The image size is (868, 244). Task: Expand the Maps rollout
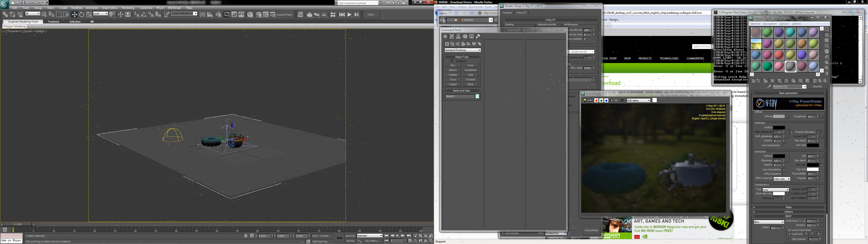click(788, 207)
